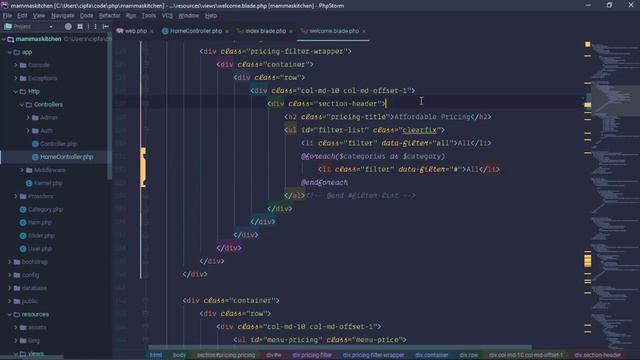Open the File menu
The width and height of the screenshot is (640, 360).
(7, 16)
